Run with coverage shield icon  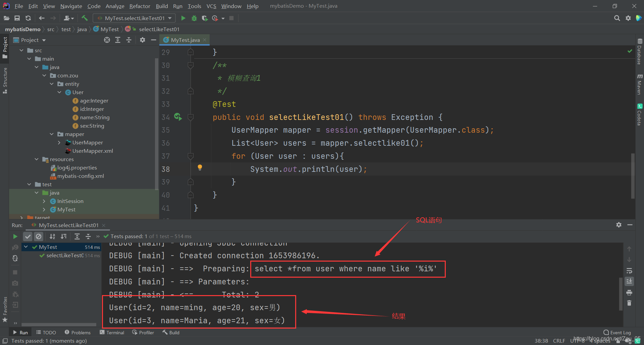pos(205,18)
